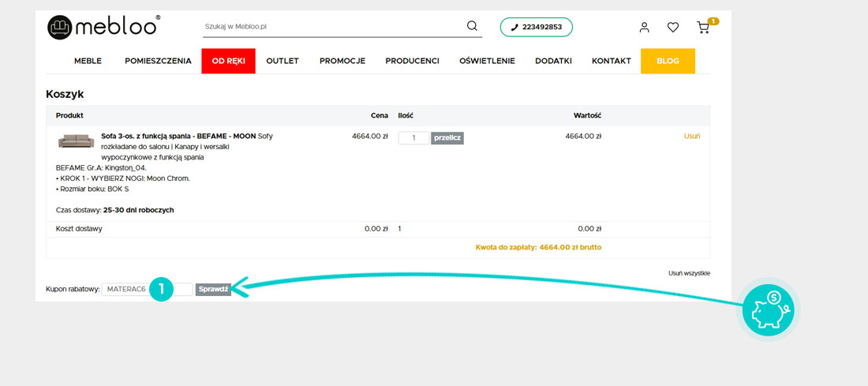Click the piggy bank savings icon
The height and width of the screenshot is (386, 868).
coord(768,310)
